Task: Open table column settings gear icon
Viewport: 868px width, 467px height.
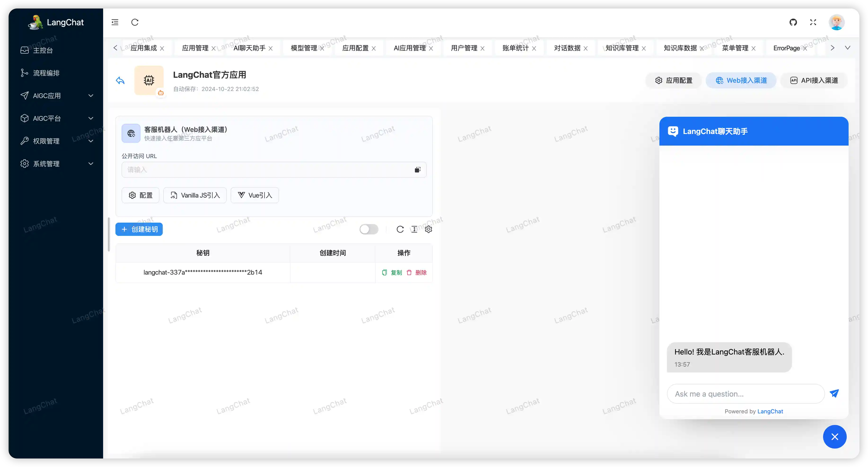Action: pyautogui.click(x=428, y=229)
